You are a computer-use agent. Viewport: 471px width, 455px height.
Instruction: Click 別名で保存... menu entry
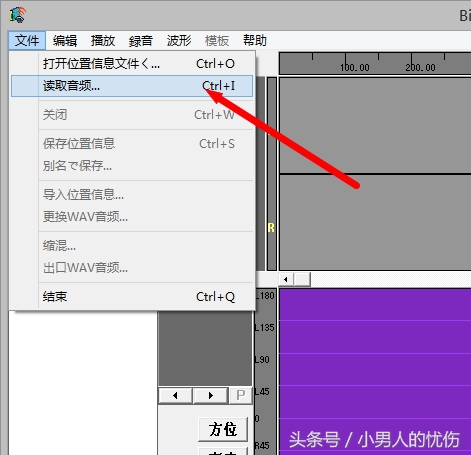(132, 166)
